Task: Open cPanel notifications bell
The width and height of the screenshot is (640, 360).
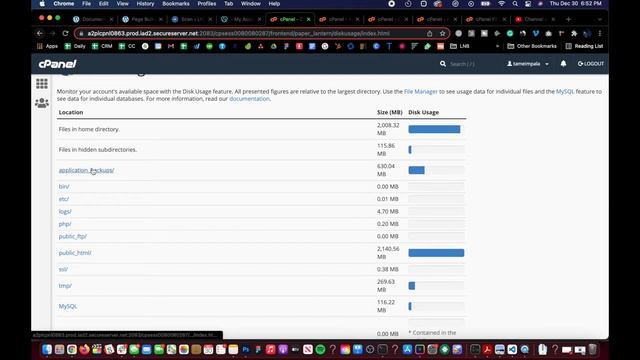Action: point(563,64)
